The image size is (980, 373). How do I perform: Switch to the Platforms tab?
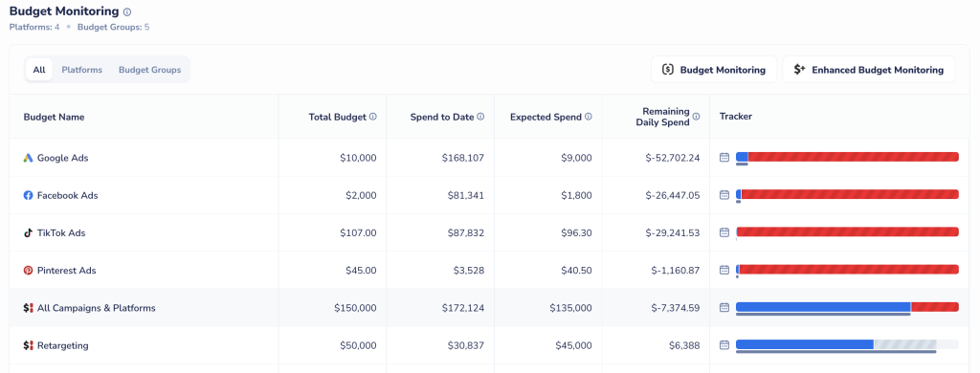[82, 70]
